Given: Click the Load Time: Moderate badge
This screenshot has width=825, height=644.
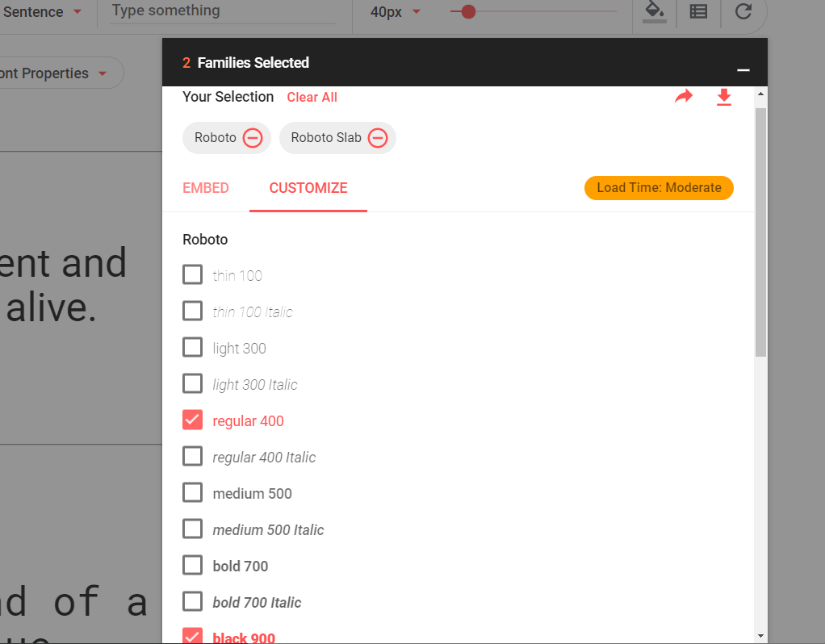Looking at the screenshot, I should click(659, 188).
